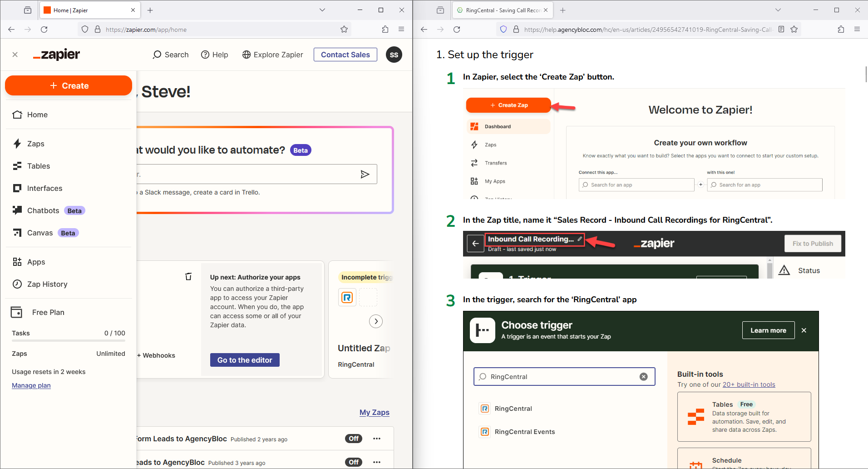This screenshot has width=868, height=469.
Task: Click the next arrow on the Untitled Zap card
Action: [x=376, y=321]
